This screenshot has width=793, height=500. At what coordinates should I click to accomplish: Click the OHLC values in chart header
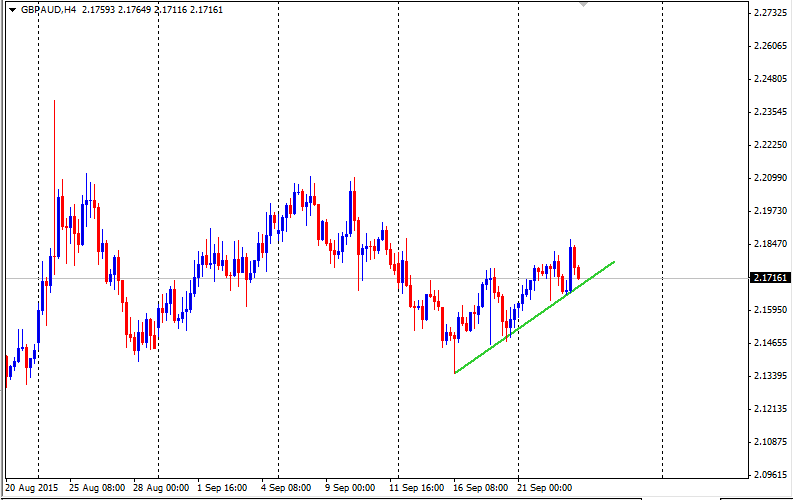tap(144, 9)
